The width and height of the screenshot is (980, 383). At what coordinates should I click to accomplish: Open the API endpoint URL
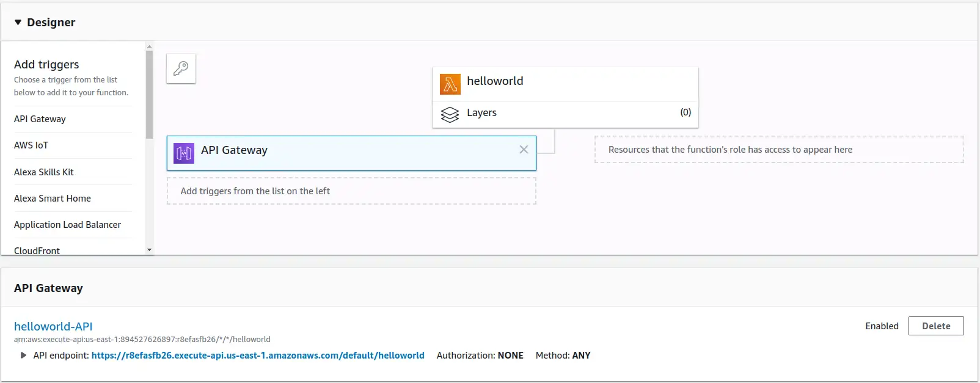(x=258, y=356)
